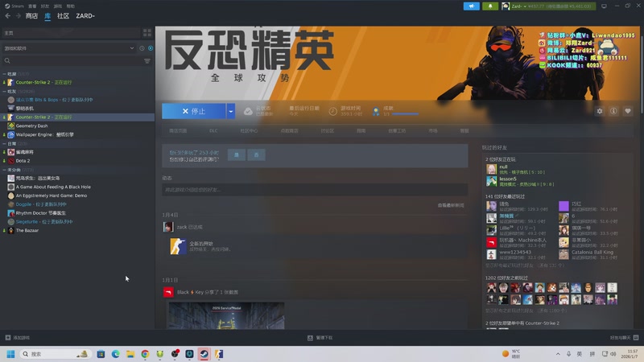
Task: Click 添加游戏 add game button
Action: coord(17,337)
